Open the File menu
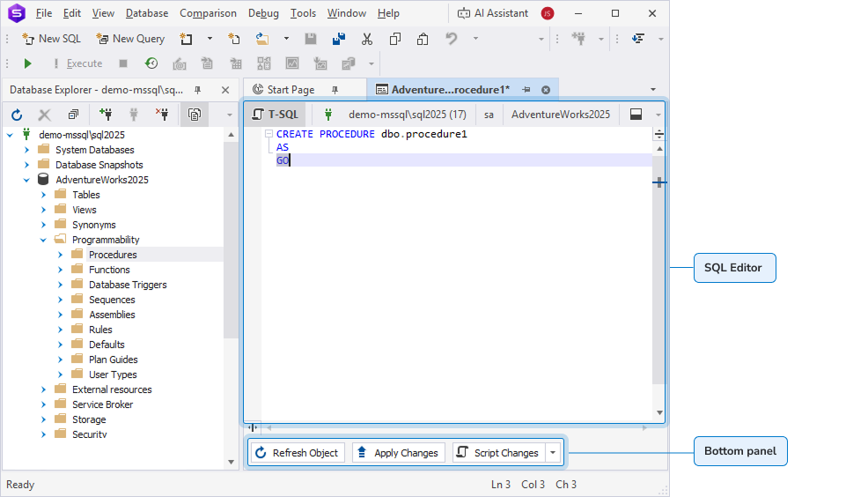The width and height of the screenshot is (868, 497). click(44, 13)
